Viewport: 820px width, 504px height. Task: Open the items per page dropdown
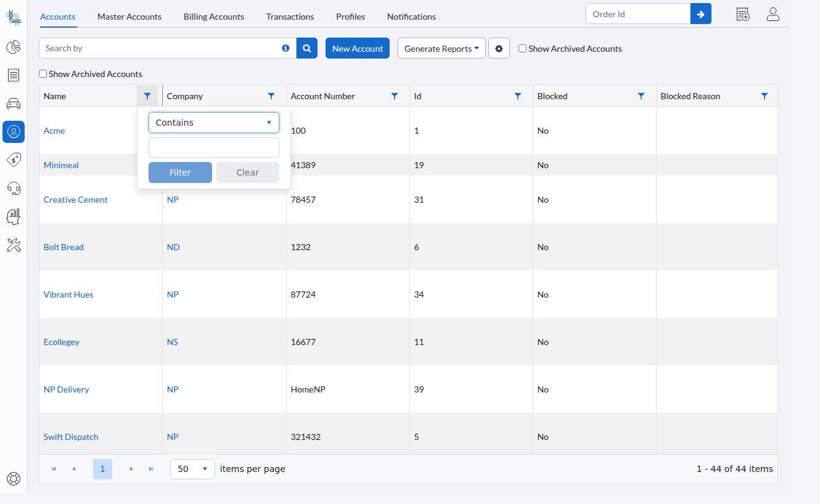[192, 469]
